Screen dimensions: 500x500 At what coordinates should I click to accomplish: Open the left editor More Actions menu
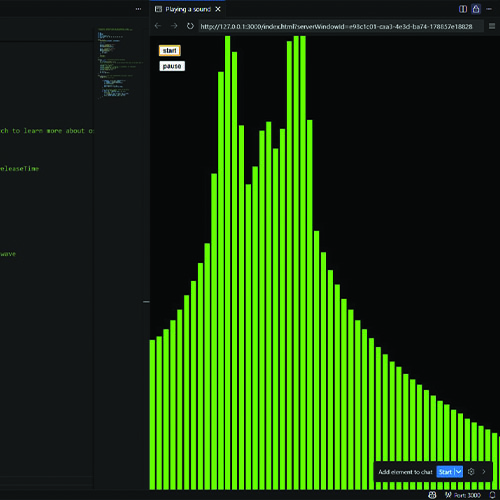click(138, 9)
